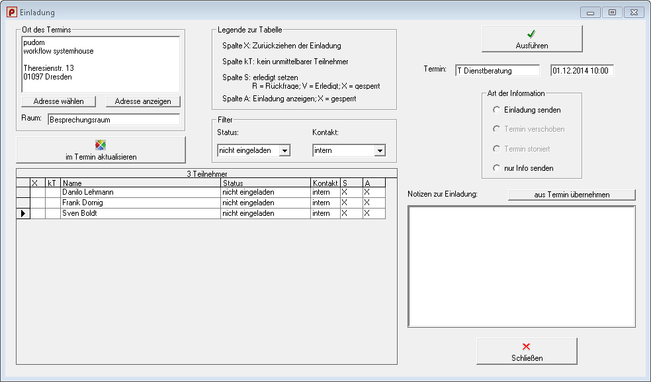Click Status cell of Frank Dornig

(x=265, y=203)
